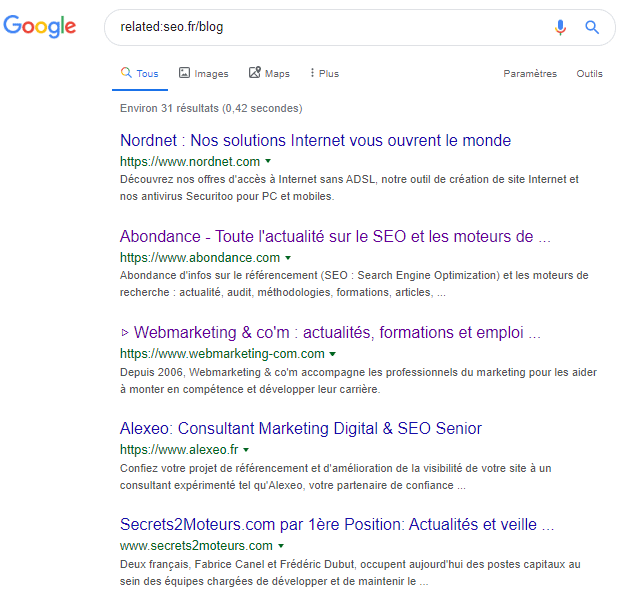Open Paramètres settings menu
This screenshot has width=621, height=597.
click(x=530, y=74)
